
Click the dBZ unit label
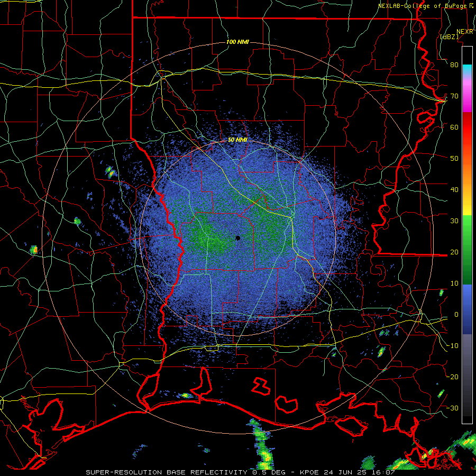coord(449,36)
